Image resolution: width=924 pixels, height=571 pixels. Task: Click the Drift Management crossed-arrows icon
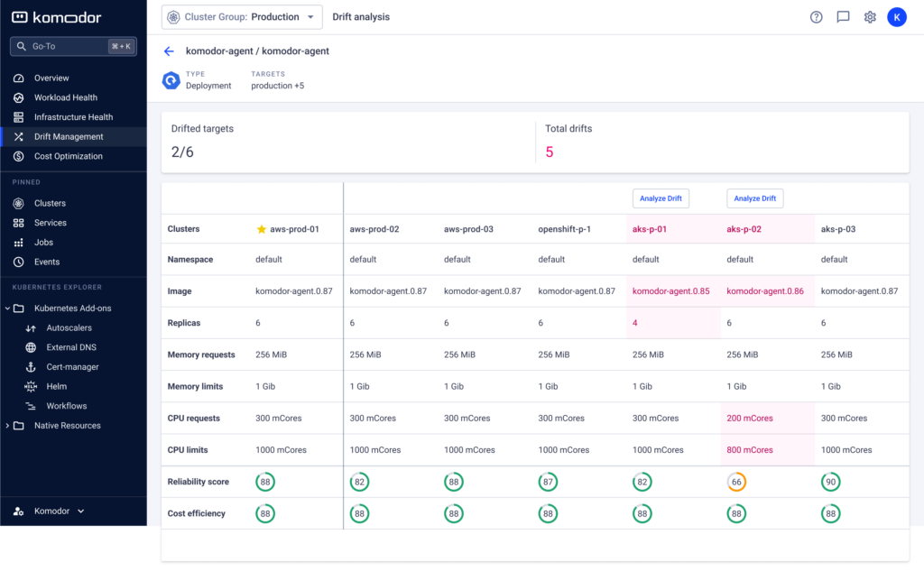pos(19,136)
